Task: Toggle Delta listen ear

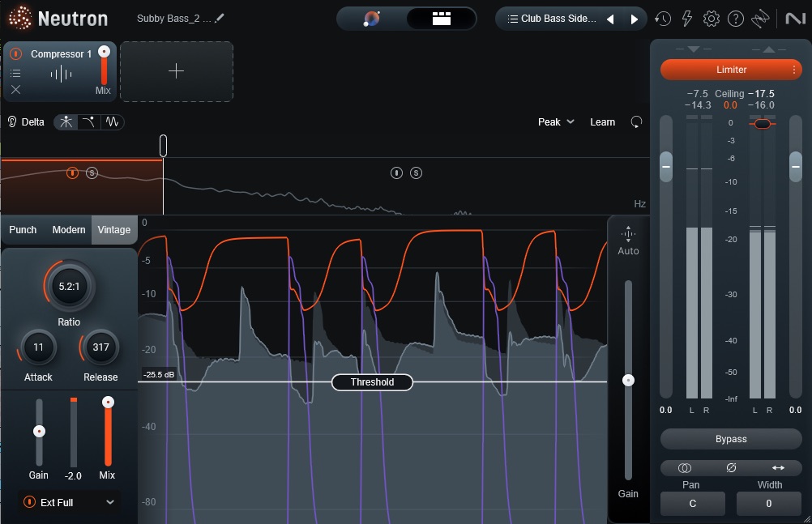Action: point(12,121)
